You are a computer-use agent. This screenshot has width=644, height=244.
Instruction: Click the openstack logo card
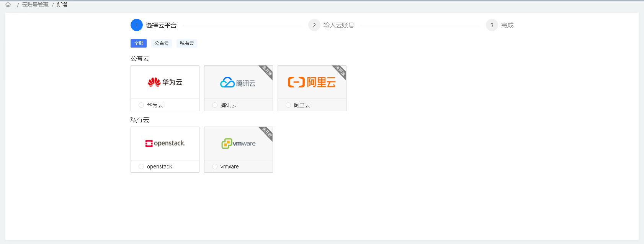click(165, 143)
